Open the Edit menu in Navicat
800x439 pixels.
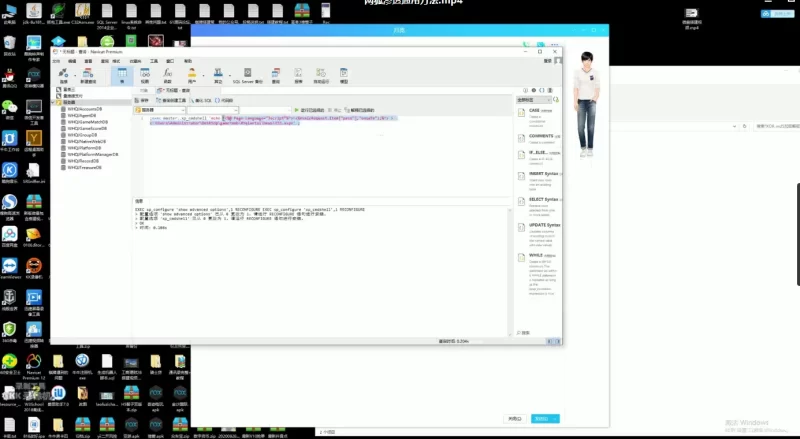[x=72, y=61]
